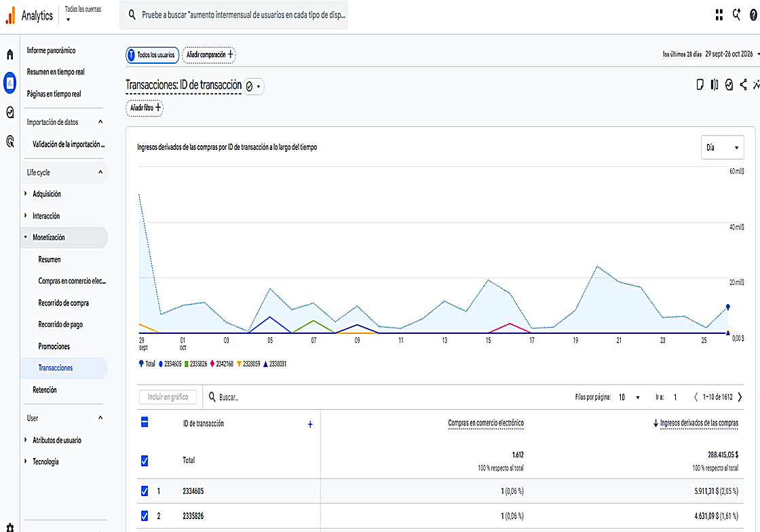Open the date range dropdown 29 sept-26 oct 2026
The height and width of the screenshot is (532, 760).
731,54
